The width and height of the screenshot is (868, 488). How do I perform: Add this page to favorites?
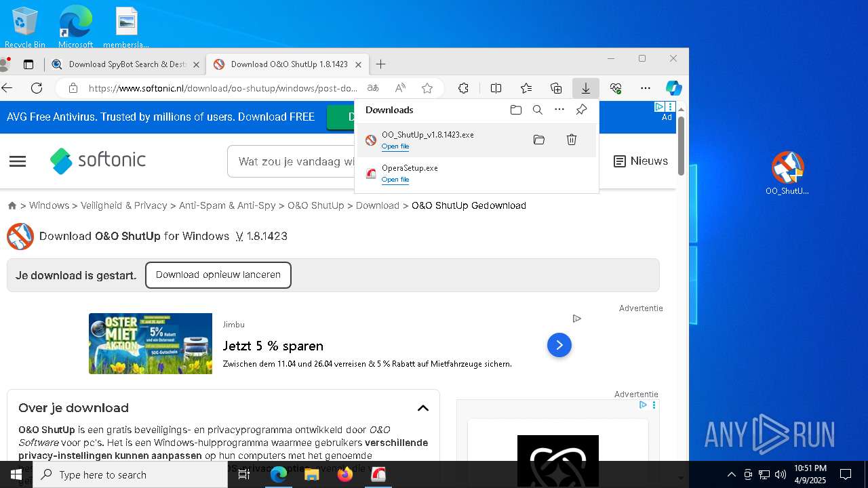click(427, 88)
